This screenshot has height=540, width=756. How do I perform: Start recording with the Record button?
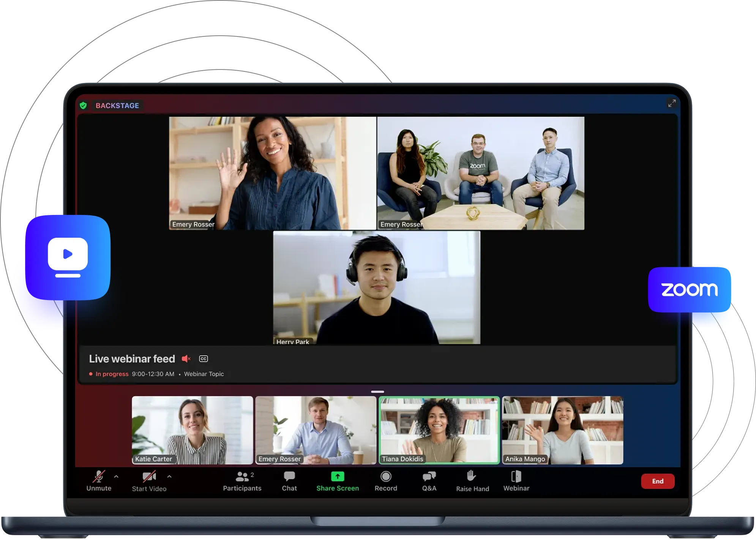point(386,481)
